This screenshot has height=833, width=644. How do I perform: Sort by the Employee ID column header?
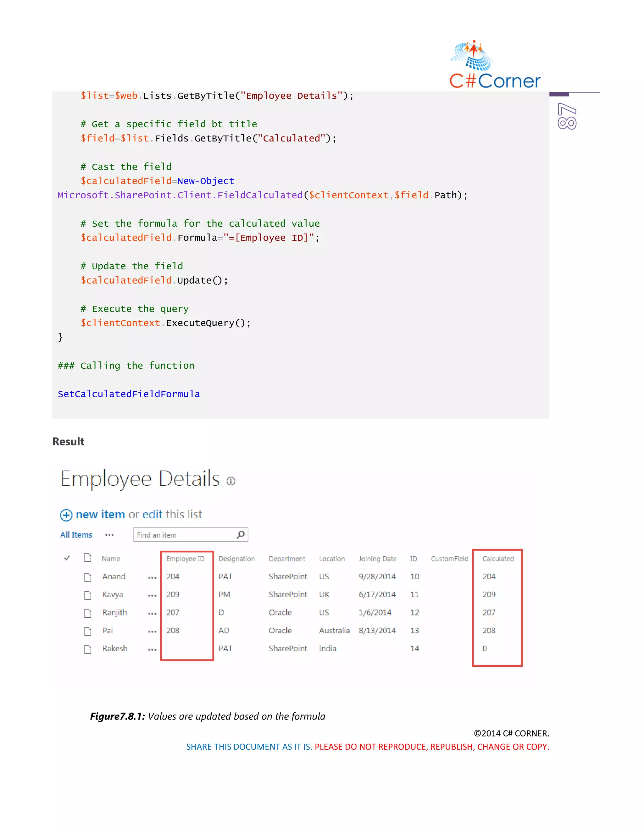186,559
